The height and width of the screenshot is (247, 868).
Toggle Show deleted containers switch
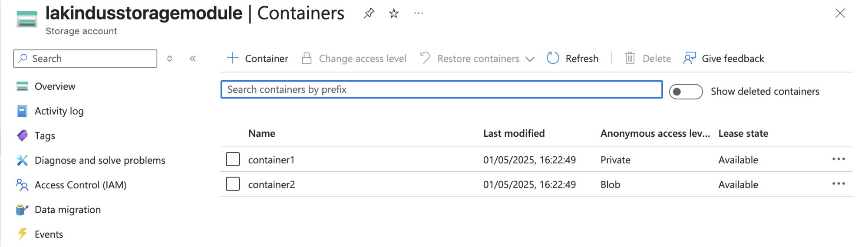686,92
